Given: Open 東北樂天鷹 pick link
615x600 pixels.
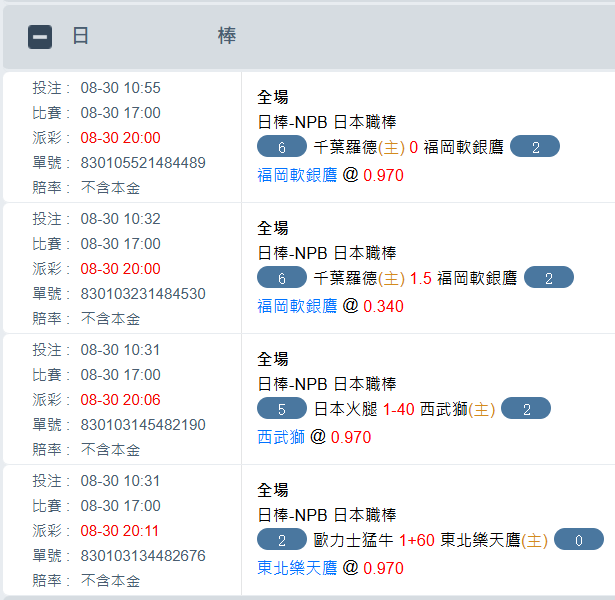Looking at the screenshot, I should (297, 568).
